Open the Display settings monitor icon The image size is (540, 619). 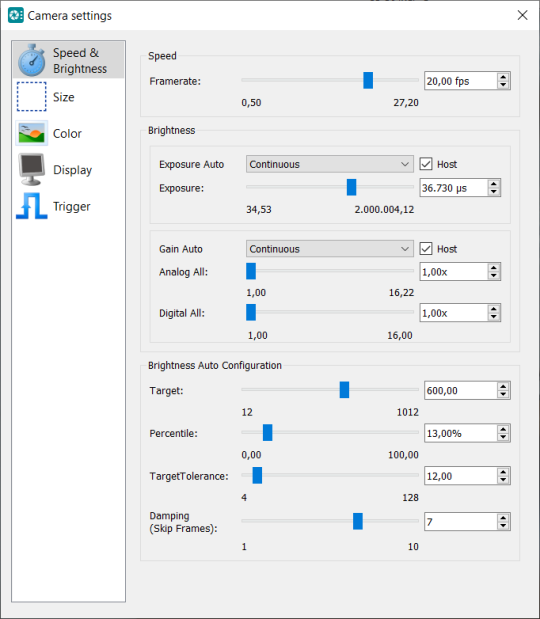pyautogui.click(x=32, y=170)
